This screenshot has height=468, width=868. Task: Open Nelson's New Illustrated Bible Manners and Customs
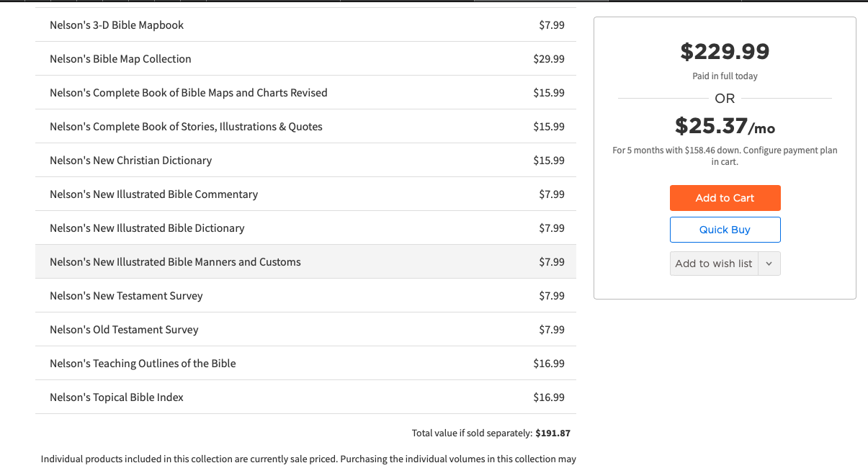(x=175, y=262)
